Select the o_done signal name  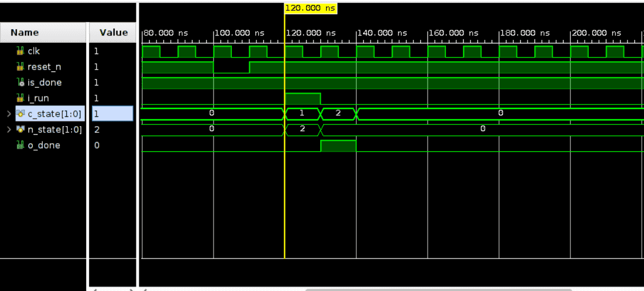coord(43,145)
